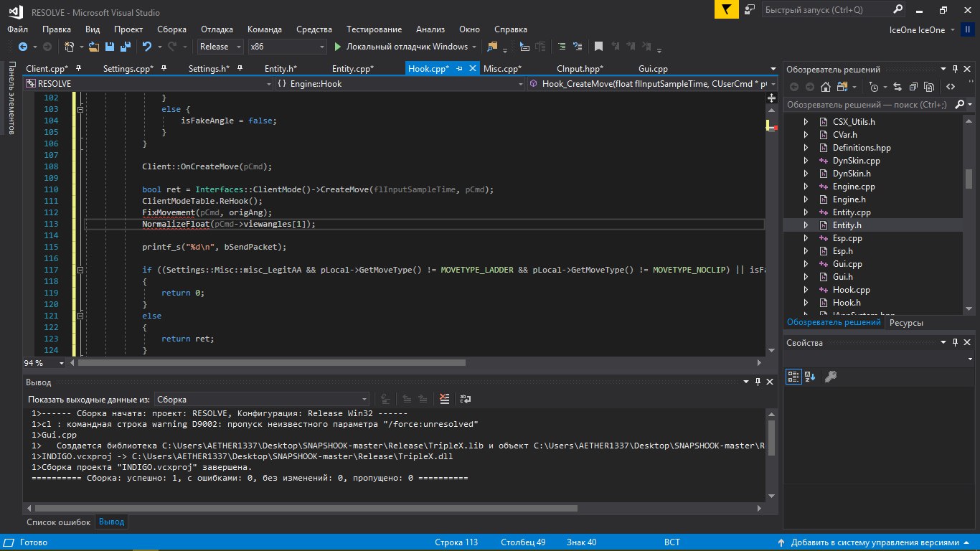The width and height of the screenshot is (980, 551).
Task: Click the notifications flag icon
Action: (x=727, y=10)
